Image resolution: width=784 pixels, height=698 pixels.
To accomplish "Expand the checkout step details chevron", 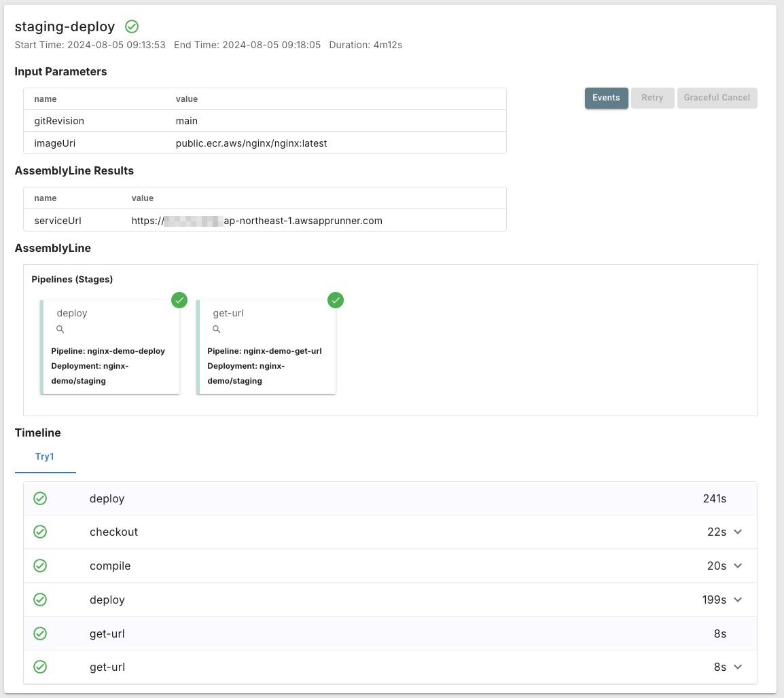I will [738, 532].
